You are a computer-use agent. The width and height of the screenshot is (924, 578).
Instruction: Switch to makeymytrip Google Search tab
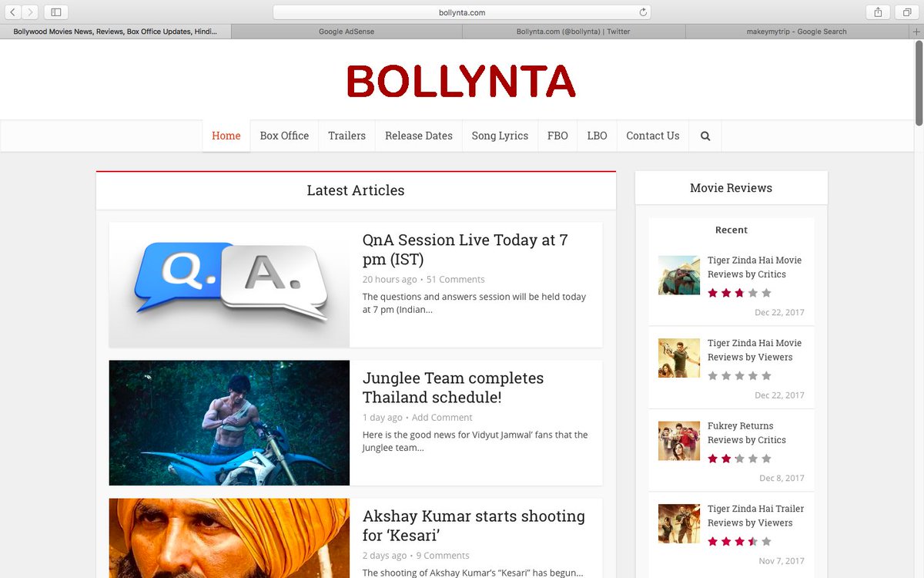click(796, 32)
